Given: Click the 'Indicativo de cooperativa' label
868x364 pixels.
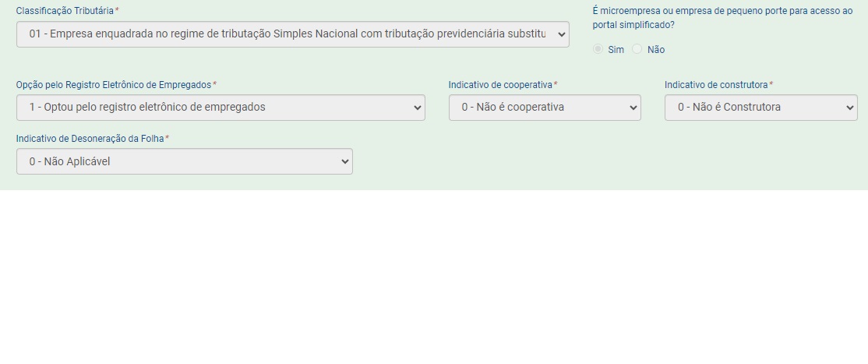Looking at the screenshot, I should click(500, 85).
